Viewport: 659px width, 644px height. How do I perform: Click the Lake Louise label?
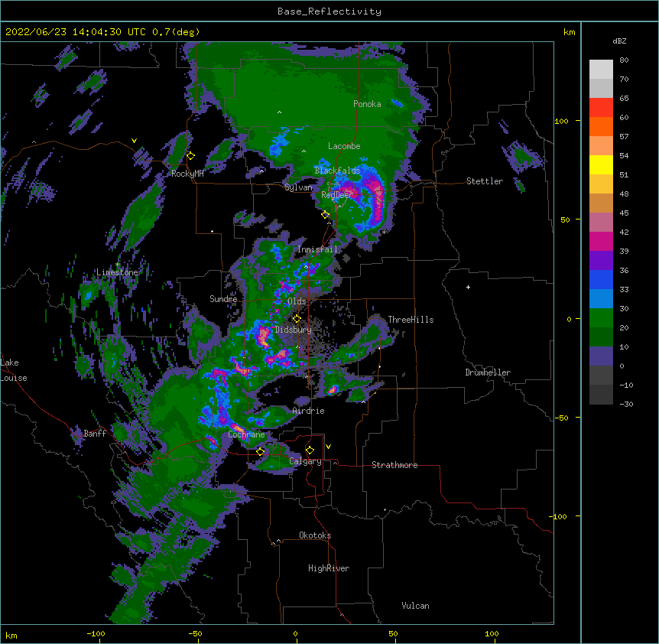[x=14, y=370]
